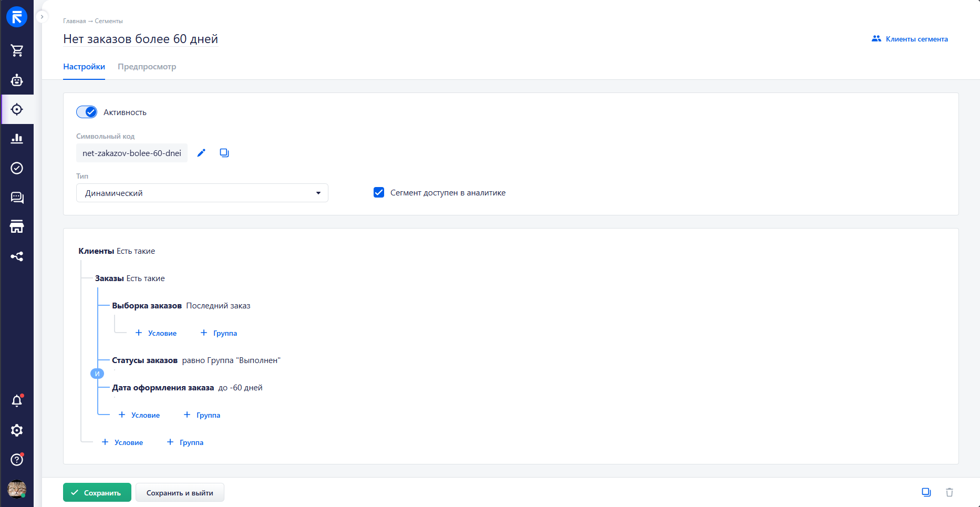The width and height of the screenshot is (980, 507).
Task: Switch to the Предпросмотр tab
Action: coord(147,67)
